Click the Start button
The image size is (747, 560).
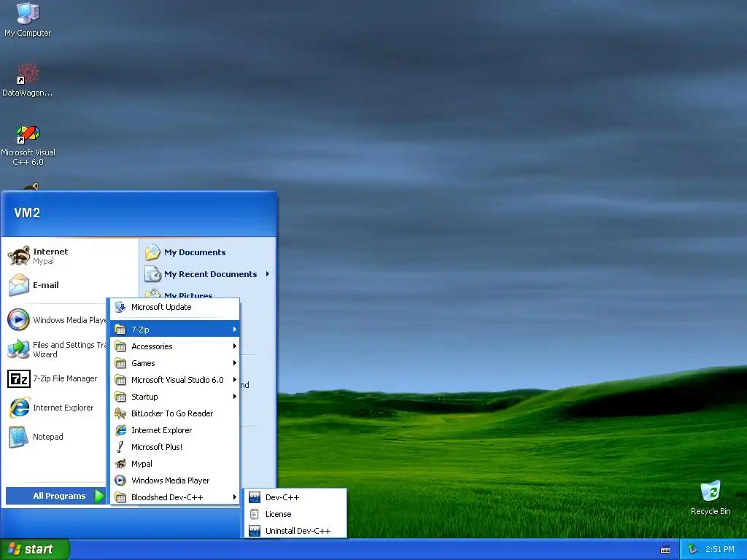(x=35, y=549)
